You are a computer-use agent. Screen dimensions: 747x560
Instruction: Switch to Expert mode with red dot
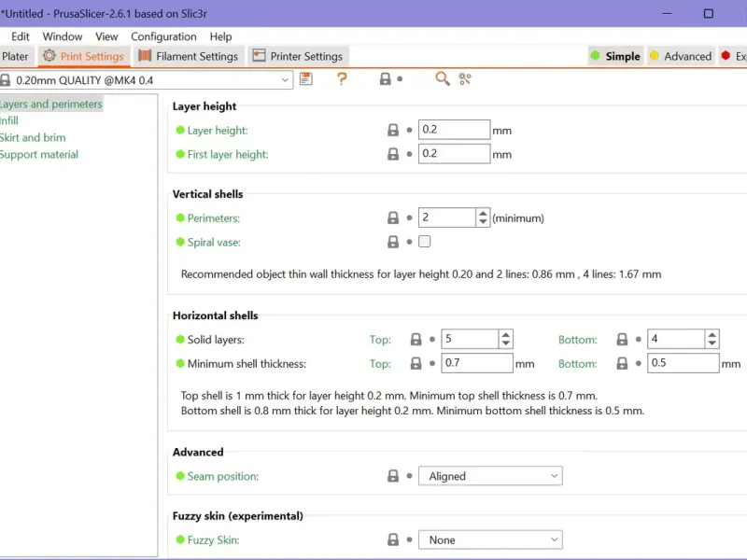734,56
